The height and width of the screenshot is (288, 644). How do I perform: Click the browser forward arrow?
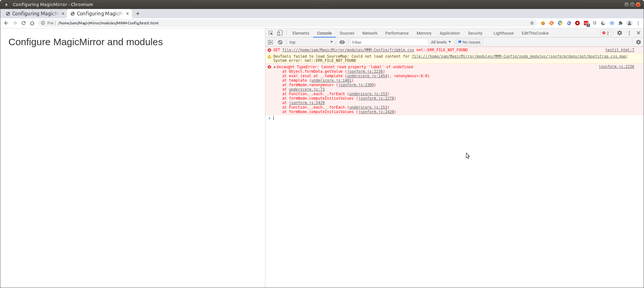pyautogui.click(x=15, y=23)
